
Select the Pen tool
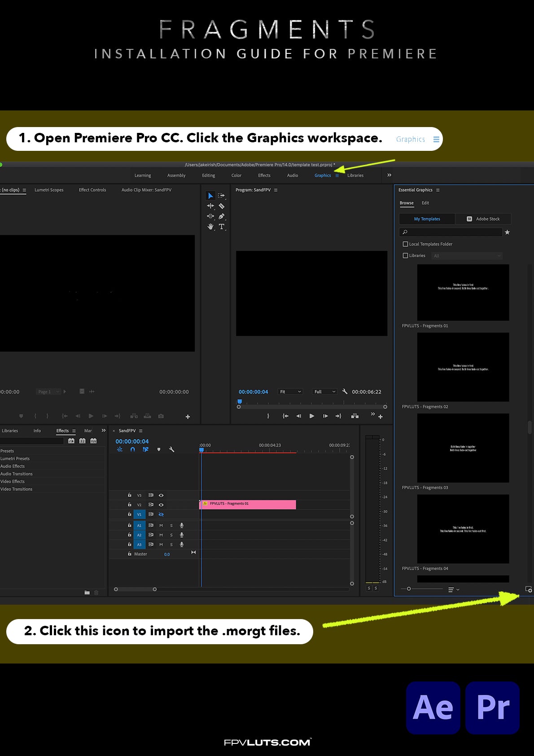coord(221,216)
